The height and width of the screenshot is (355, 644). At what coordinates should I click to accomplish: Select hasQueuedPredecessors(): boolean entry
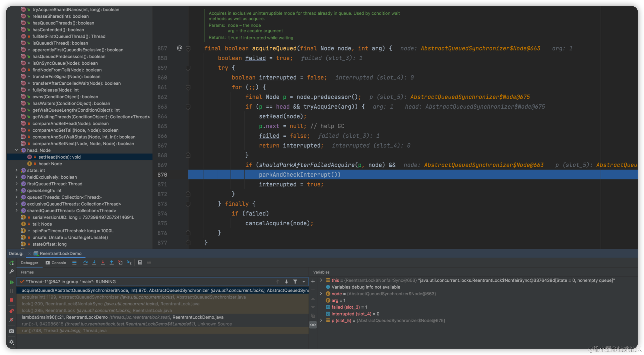point(69,56)
